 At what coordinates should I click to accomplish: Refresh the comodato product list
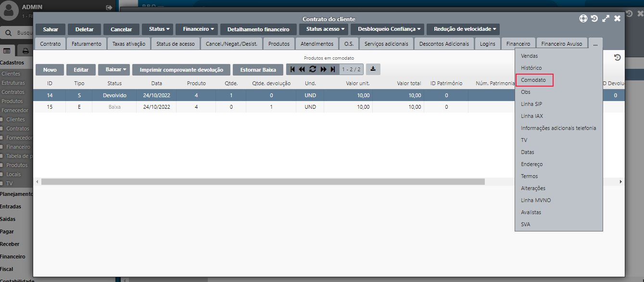coord(313,69)
